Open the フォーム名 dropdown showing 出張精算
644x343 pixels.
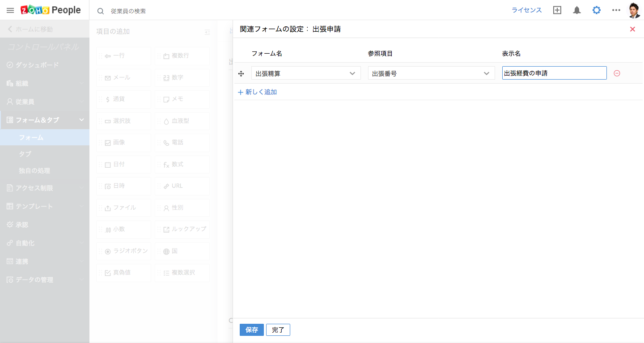pyautogui.click(x=306, y=73)
